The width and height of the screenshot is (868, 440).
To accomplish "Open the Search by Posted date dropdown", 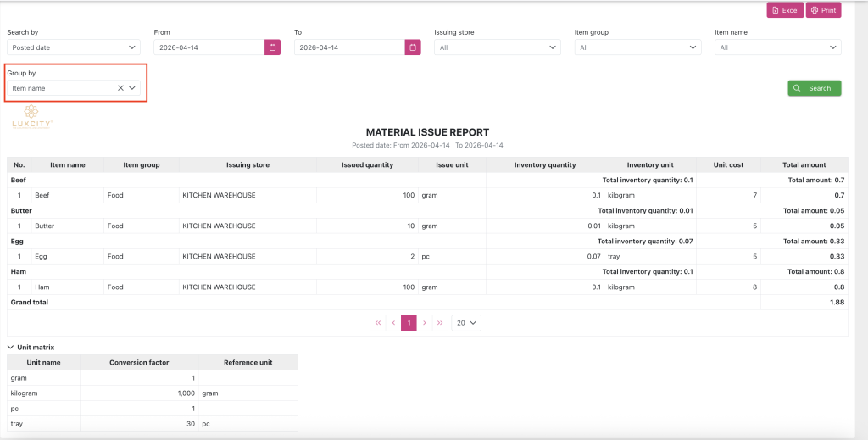I will coord(74,47).
